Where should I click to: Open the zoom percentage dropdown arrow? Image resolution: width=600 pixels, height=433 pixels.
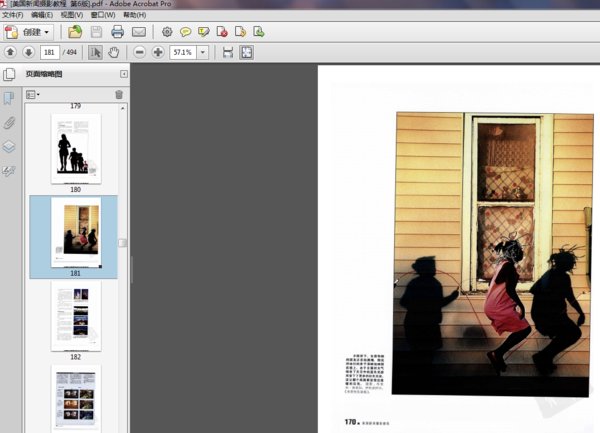pos(204,52)
